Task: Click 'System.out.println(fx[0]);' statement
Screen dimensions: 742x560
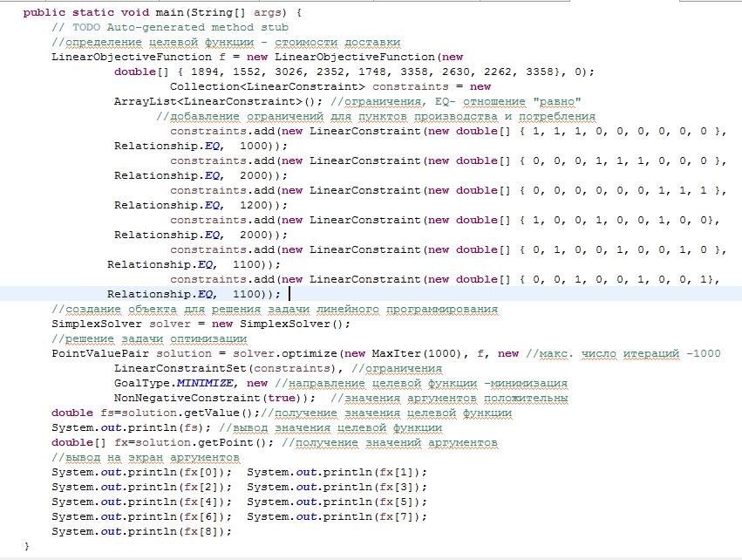Action: [142, 473]
